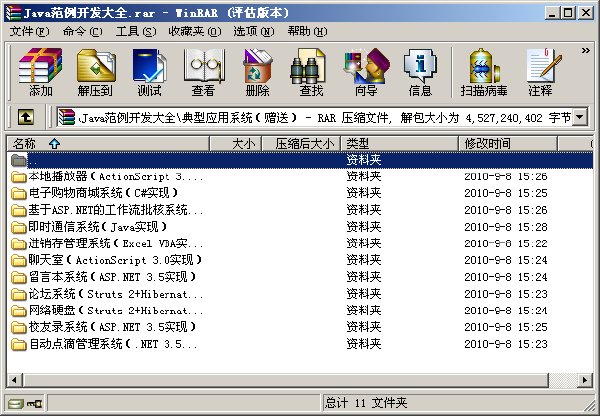The image size is (600, 416).
Task: Click the 解压到 (Extract to) icon
Action: point(95,72)
